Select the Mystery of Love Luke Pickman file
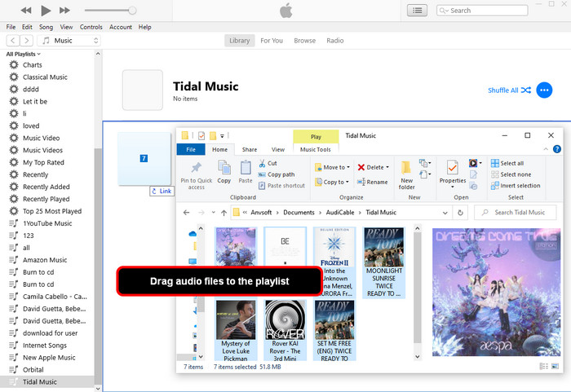 [x=236, y=330]
